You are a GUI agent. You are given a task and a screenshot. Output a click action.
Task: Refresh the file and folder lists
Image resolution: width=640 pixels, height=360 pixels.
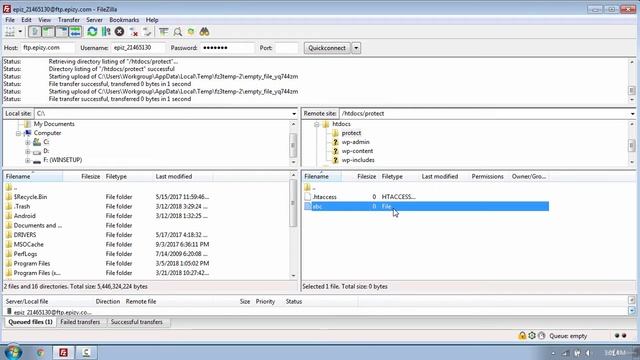pyautogui.click(x=92, y=32)
